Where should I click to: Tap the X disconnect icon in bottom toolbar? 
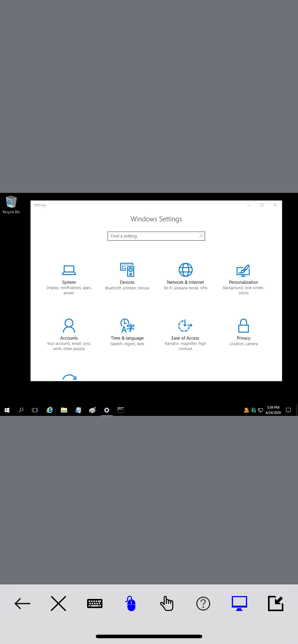coord(58,604)
